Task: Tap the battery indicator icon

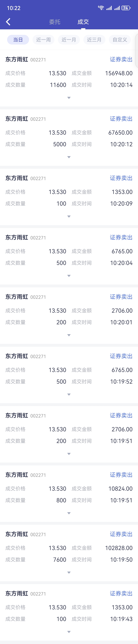Action: (x=126, y=8)
